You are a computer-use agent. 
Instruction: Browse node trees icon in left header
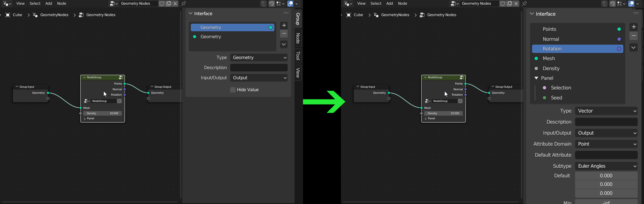pos(114,4)
